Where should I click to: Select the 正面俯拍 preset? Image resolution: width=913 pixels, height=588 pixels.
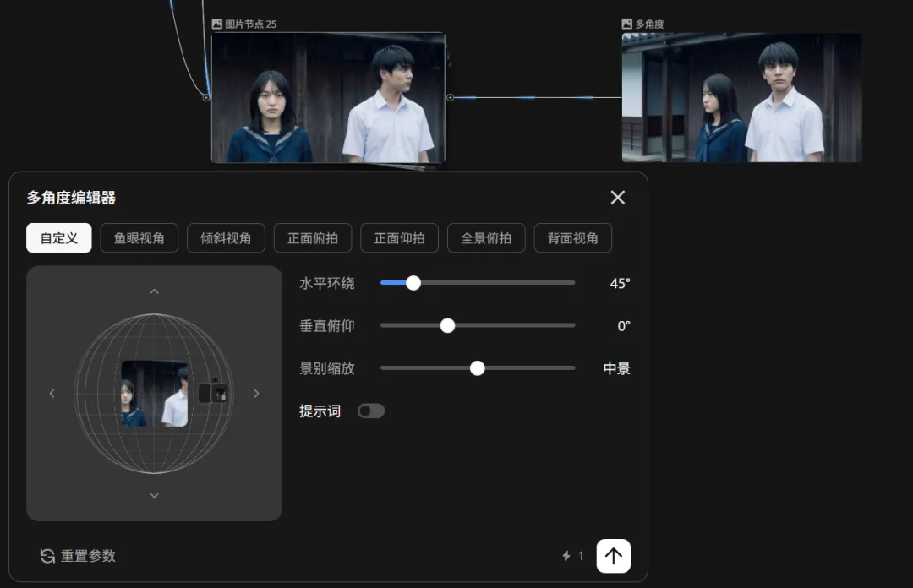pyautogui.click(x=313, y=237)
